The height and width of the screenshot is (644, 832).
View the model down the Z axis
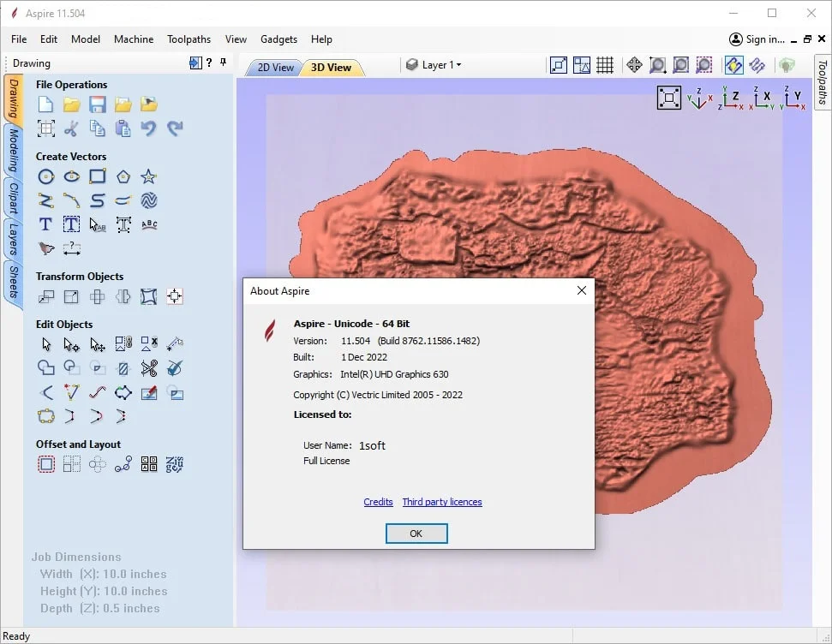(x=731, y=98)
